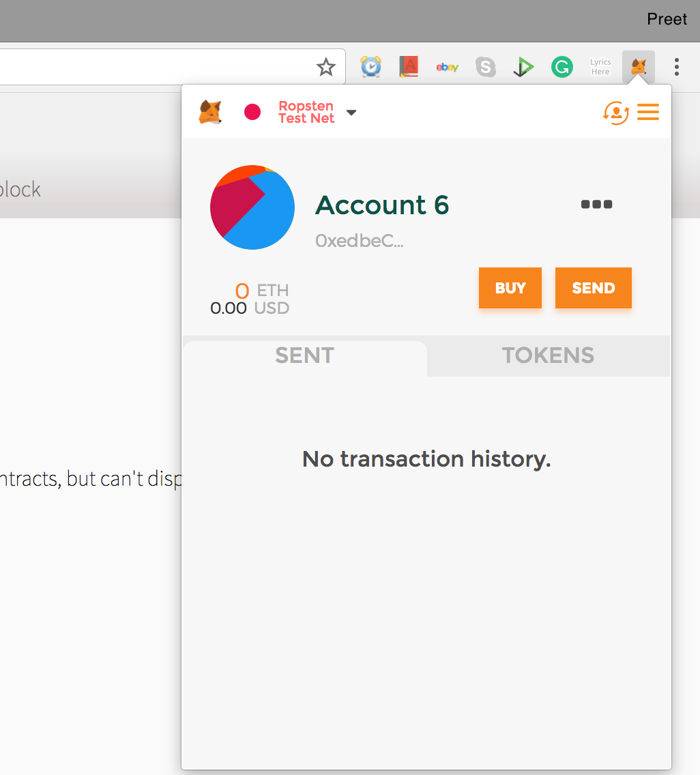Open the switch accounts icon
This screenshot has height=775, width=700.
coord(616,113)
